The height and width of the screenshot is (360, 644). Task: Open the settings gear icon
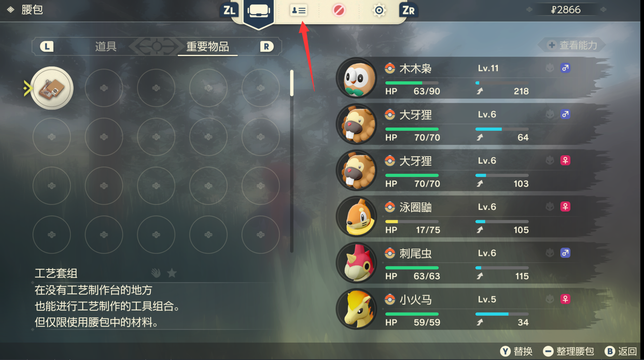(379, 10)
